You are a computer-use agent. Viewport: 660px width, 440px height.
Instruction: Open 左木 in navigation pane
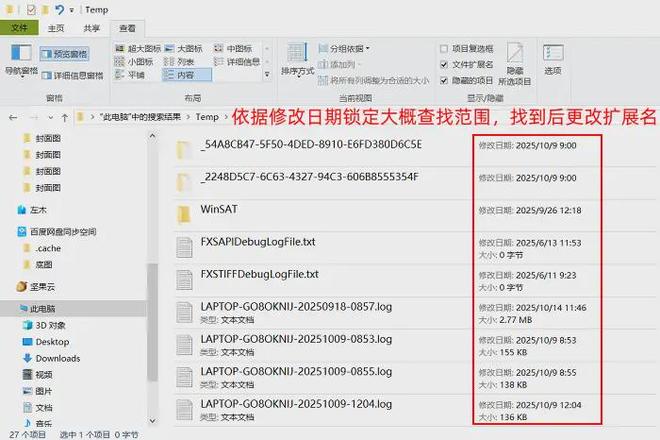coord(32,210)
